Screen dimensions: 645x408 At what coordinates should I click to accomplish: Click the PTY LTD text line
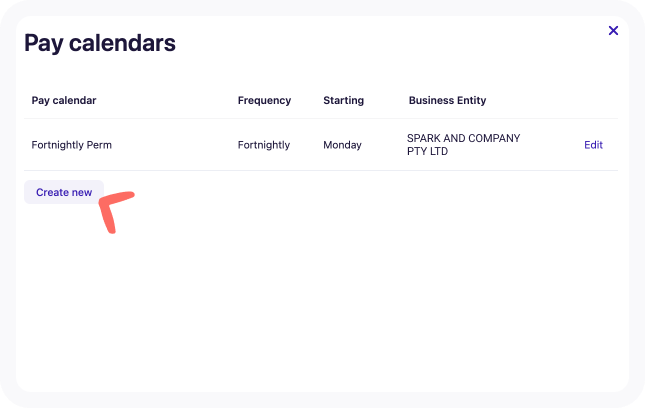pos(427,151)
